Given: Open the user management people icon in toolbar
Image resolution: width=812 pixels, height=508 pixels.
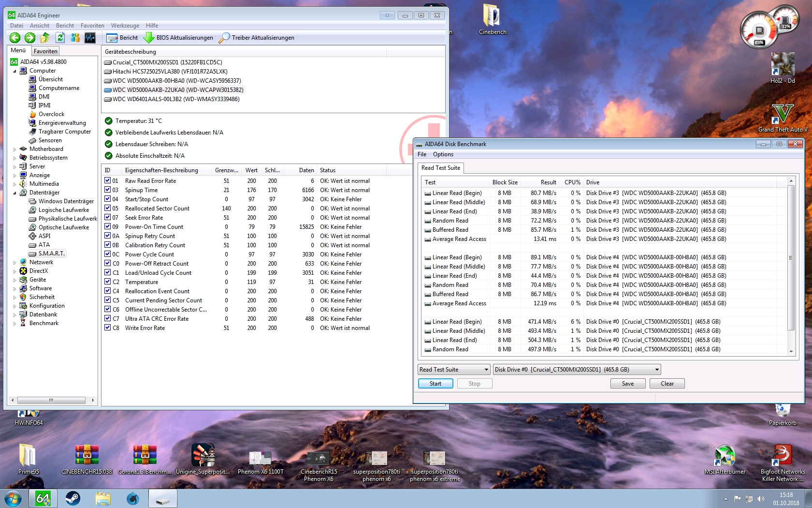Looking at the screenshot, I should (x=75, y=38).
